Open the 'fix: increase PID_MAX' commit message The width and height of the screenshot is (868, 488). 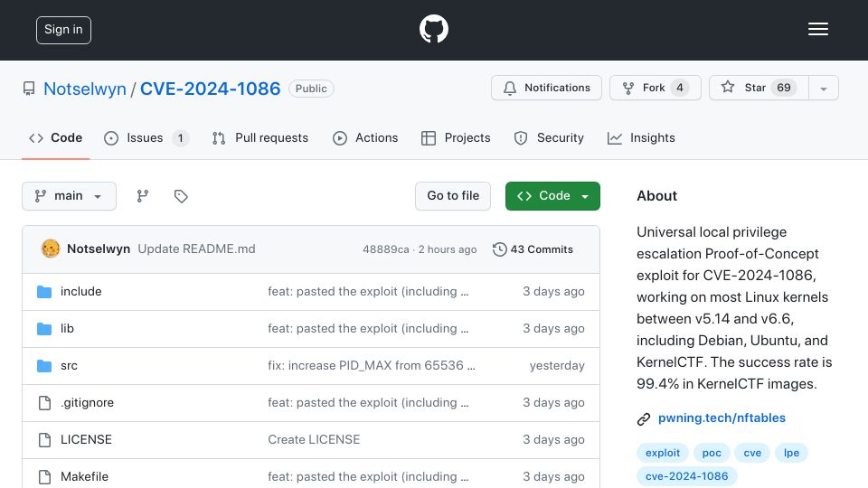point(372,366)
